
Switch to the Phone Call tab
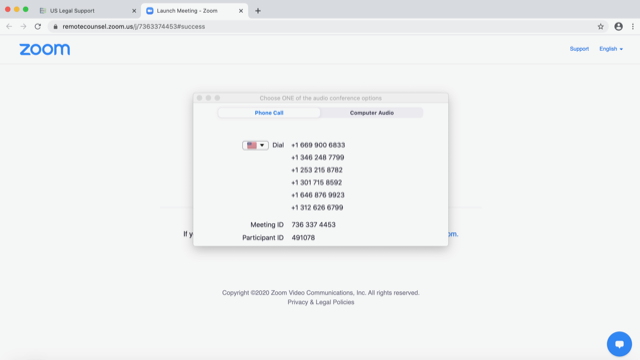(x=269, y=113)
